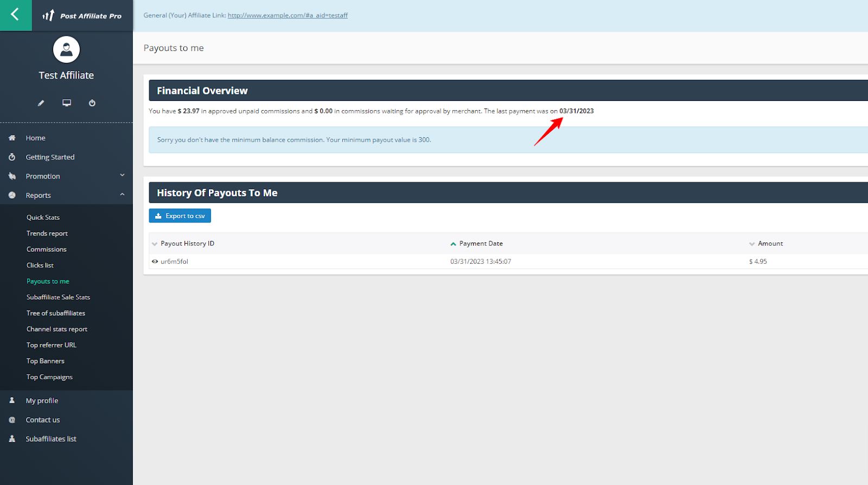Sort by Payout History ID column

187,244
